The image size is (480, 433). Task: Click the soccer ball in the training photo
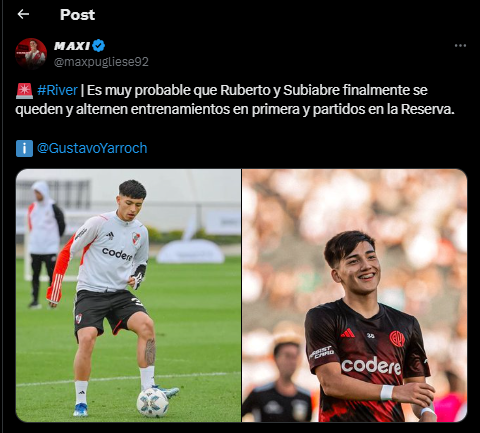point(152,402)
